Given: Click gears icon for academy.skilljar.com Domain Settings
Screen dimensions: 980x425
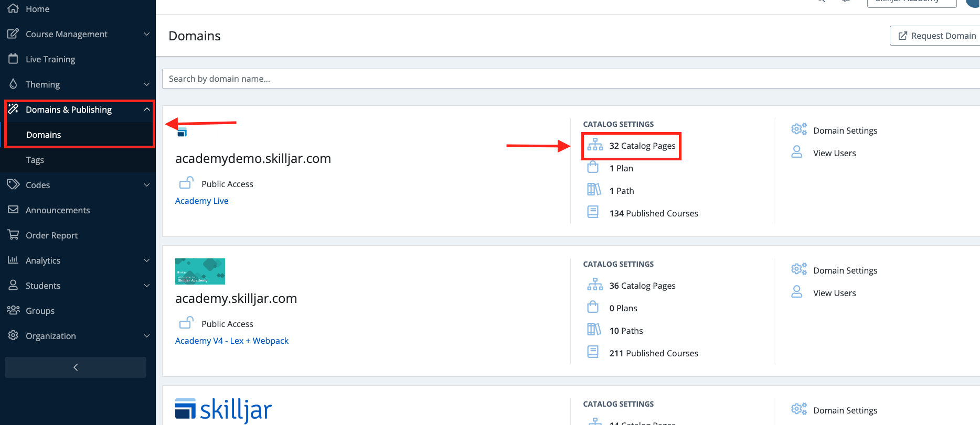Looking at the screenshot, I should (x=799, y=269).
